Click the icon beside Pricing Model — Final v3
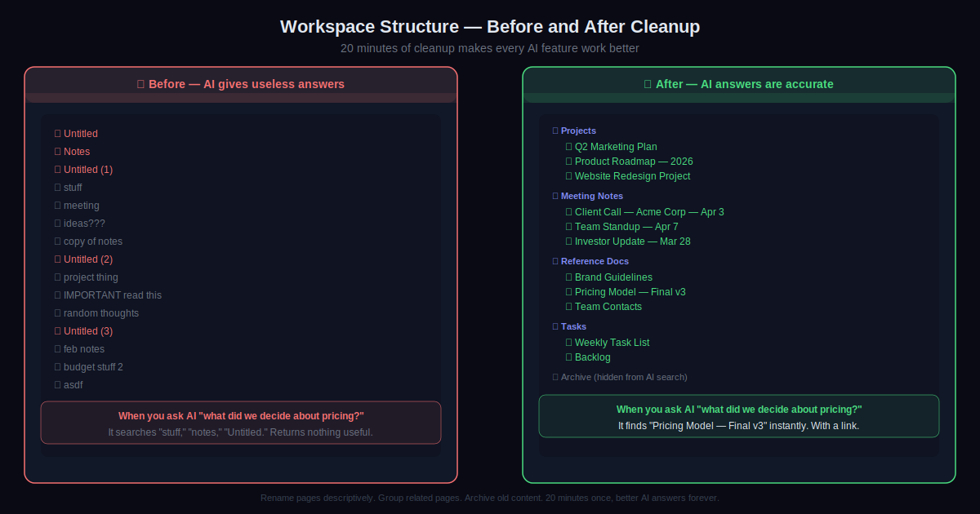 click(x=568, y=292)
